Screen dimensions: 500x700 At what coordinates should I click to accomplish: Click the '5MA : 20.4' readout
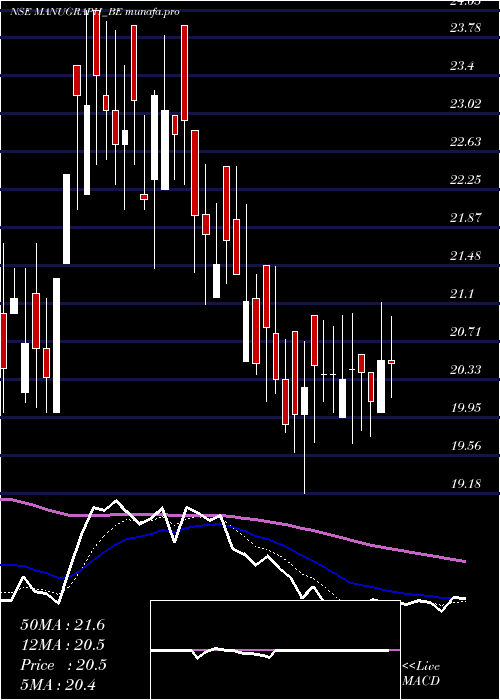pyautogui.click(x=59, y=685)
